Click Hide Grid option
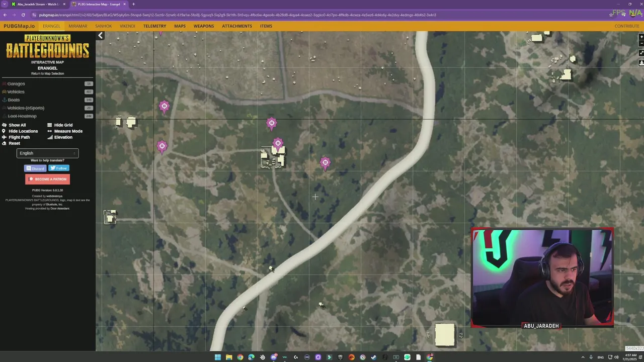This screenshot has height=362, width=644. point(60,125)
